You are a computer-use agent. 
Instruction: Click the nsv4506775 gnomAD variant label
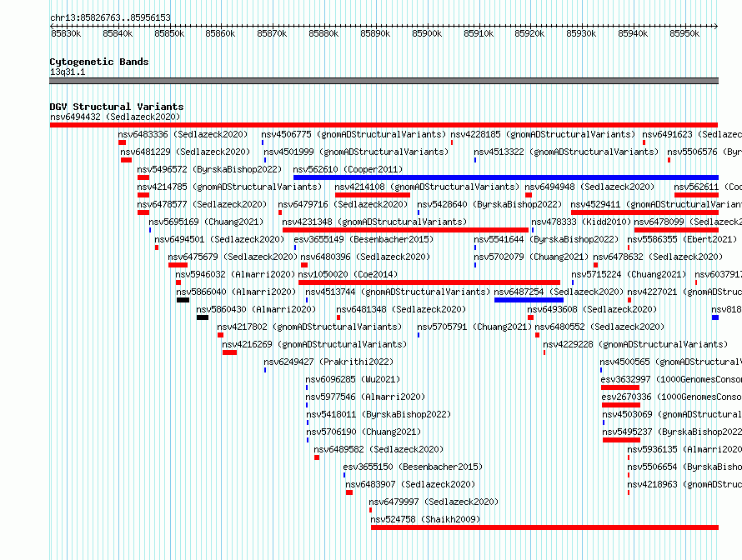click(x=353, y=134)
